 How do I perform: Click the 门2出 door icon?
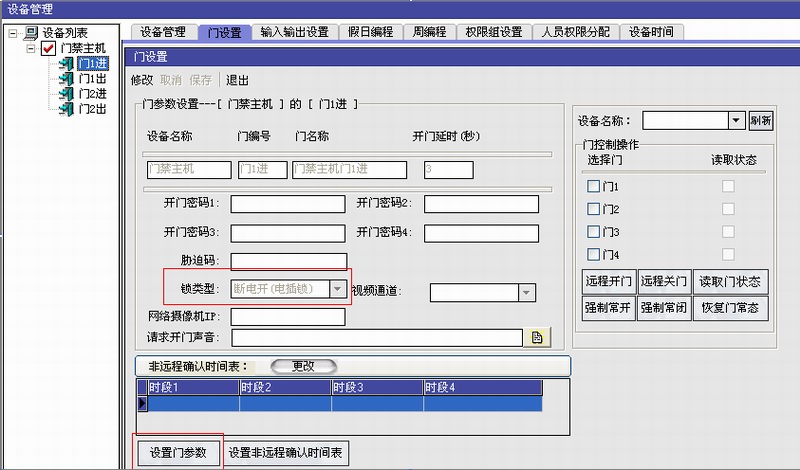[x=66, y=109]
